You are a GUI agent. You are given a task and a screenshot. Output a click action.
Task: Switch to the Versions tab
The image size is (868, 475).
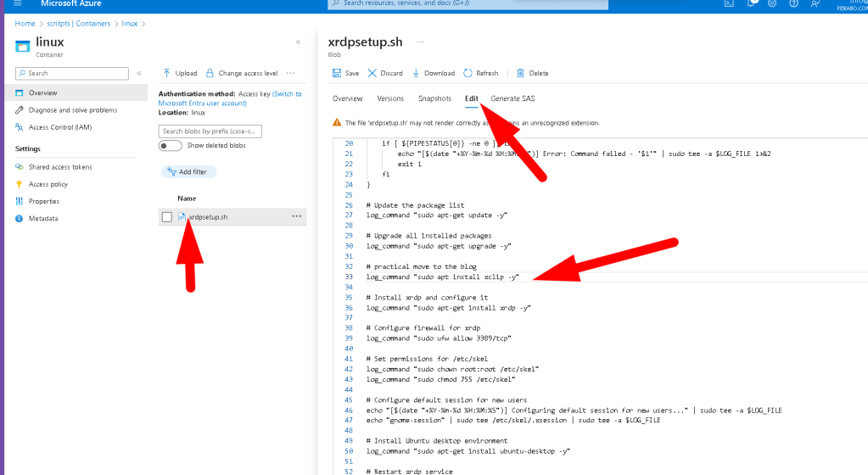[390, 98]
